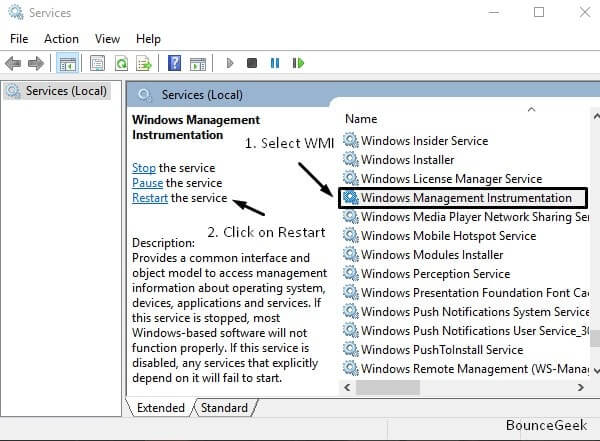600x441 pixels.
Task: Close the Services window
Action: (585, 12)
